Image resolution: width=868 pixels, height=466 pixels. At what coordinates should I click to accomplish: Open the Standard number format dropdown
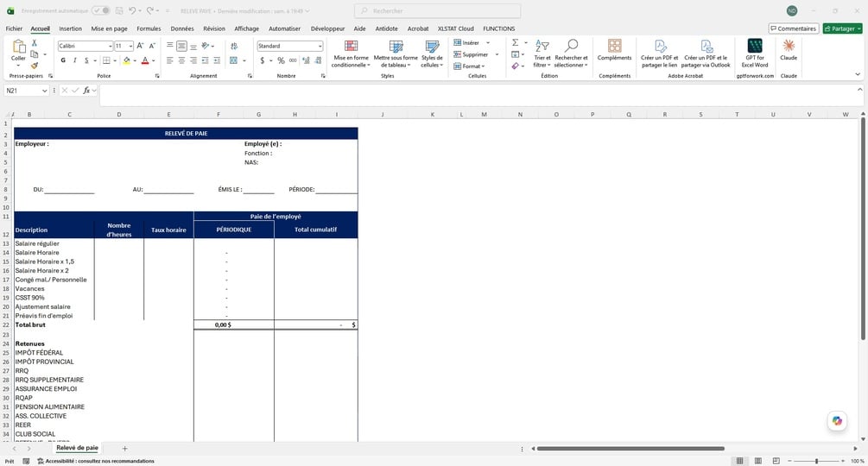pyautogui.click(x=320, y=46)
